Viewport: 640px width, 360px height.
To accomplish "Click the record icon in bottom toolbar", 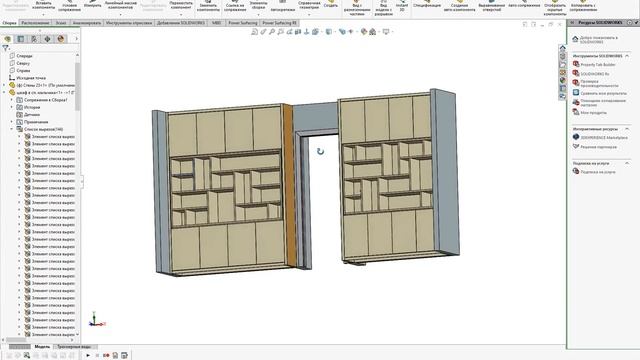I will click(x=106, y=356).
